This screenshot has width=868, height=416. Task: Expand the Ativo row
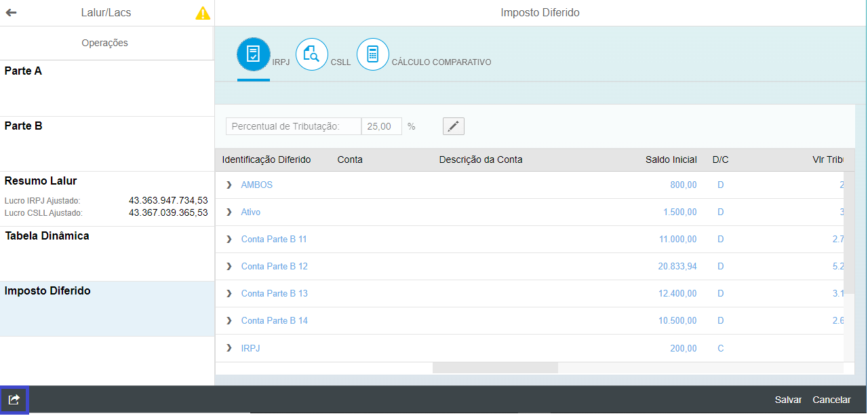coord(229,212)
